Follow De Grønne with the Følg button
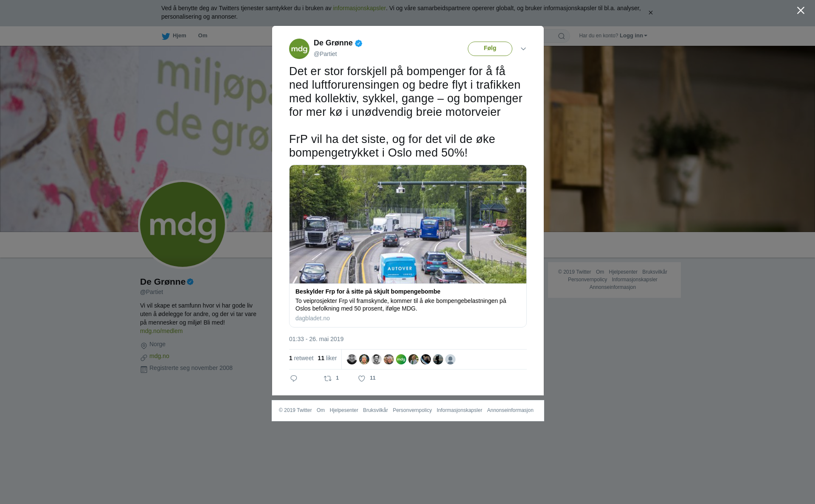This screenshot has height=504, width=815. pyautogui.click(x=490, y=49)
